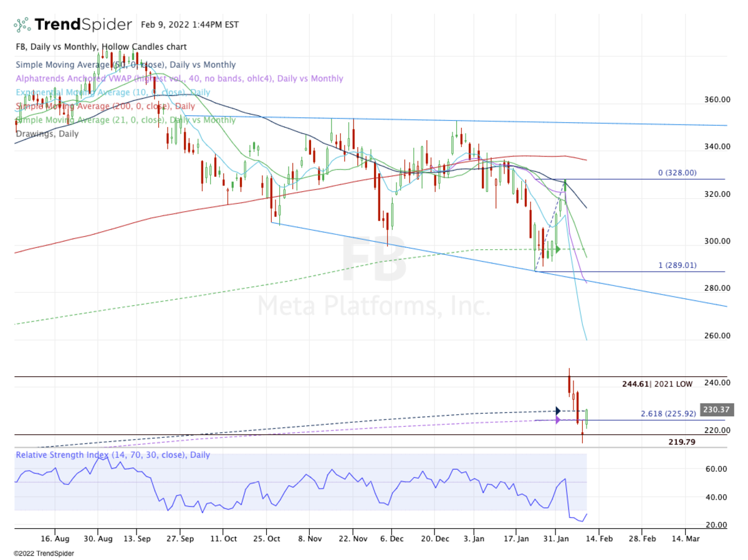Click the 240.00 price axis label
The width and height of the screenshot is (748, 560).
[x=717, y=383]
